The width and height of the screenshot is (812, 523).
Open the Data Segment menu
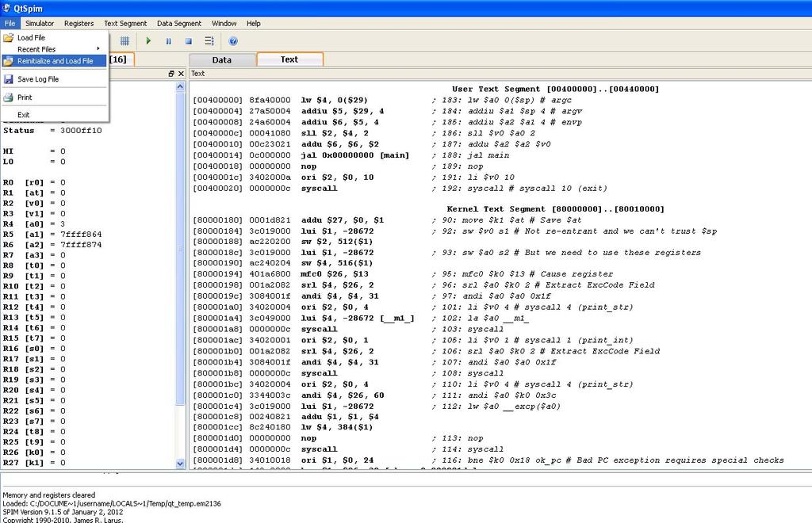tap(179, 23)
